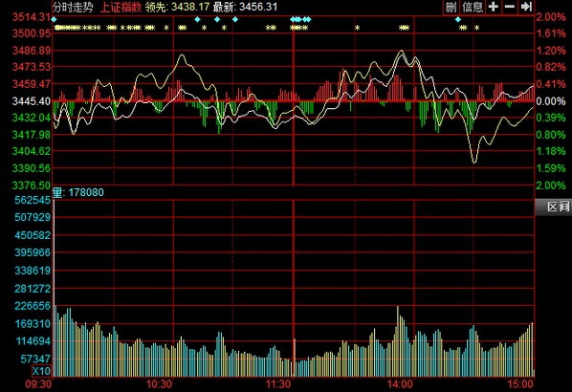572x392 pixels.
Task: Click the lone yellow star marker near 14:00 left
Action: coord(357,28)
